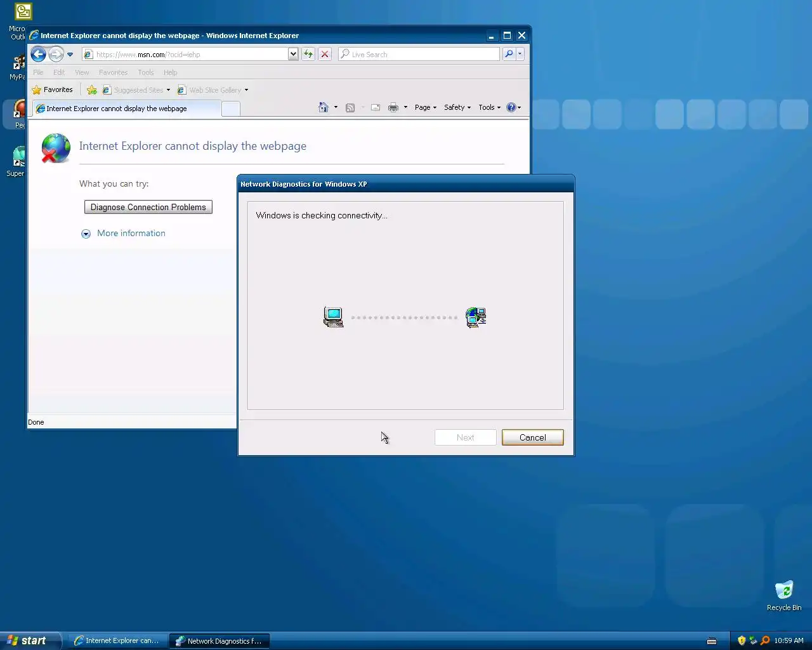
Task: Click the network connection tray icon
Action: click(753, 641)
